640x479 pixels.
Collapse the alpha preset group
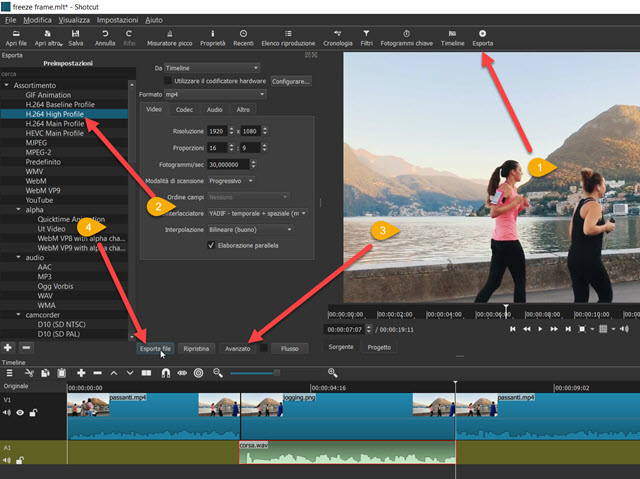[x=18, y=209]
